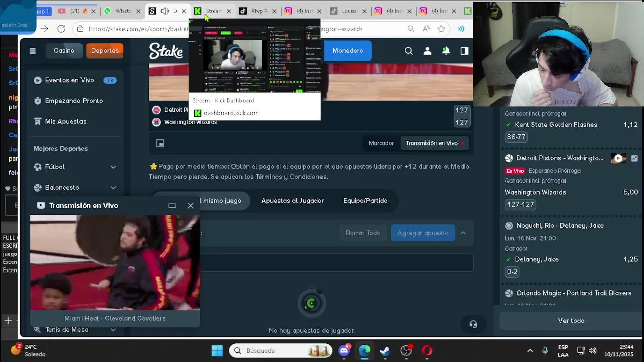
Task: Toggle the Stake side panel icon
Action: pyautogui.click(x=464, y=51)
